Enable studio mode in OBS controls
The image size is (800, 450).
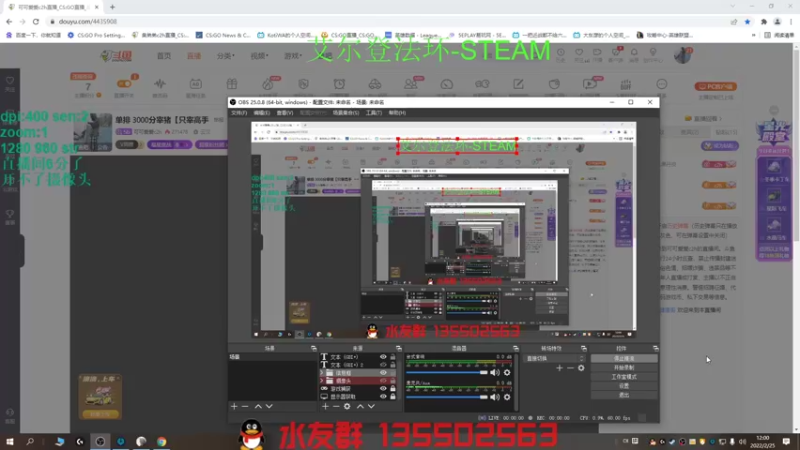click(624, 377)
